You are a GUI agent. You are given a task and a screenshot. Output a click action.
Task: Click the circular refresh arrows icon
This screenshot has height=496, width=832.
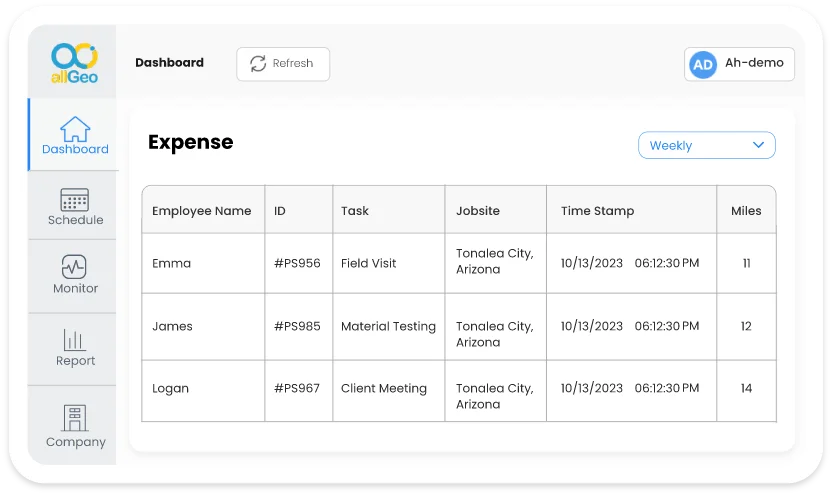coord(257,63)
